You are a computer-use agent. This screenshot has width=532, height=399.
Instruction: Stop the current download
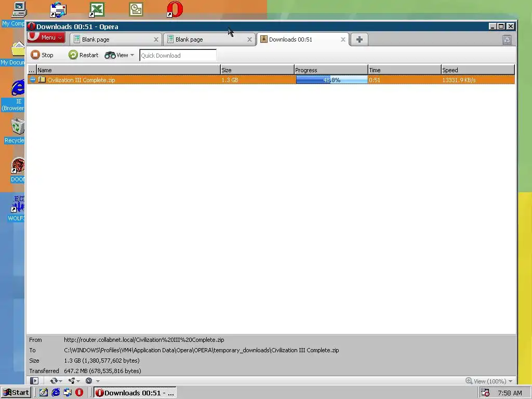click(42, 55)
